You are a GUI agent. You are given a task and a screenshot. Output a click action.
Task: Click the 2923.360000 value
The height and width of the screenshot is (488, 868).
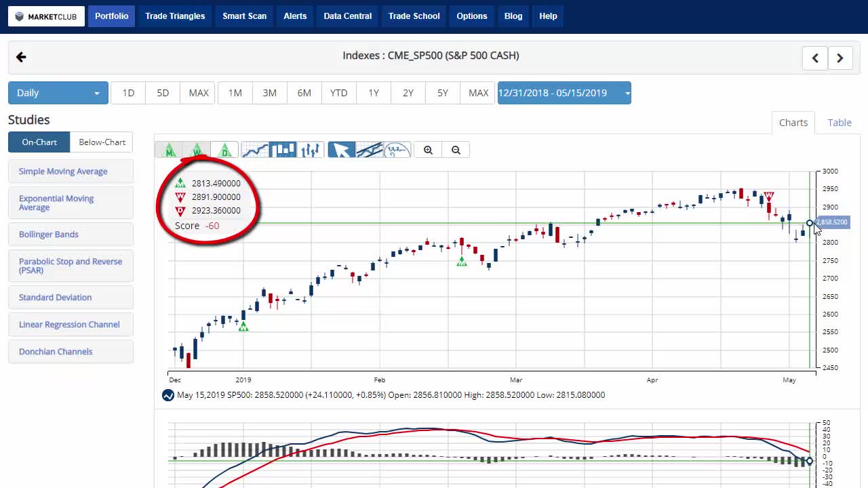coord(216,211)
